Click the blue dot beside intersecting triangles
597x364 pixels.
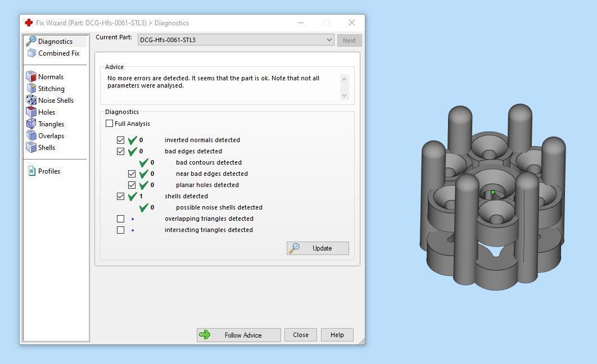133,230
